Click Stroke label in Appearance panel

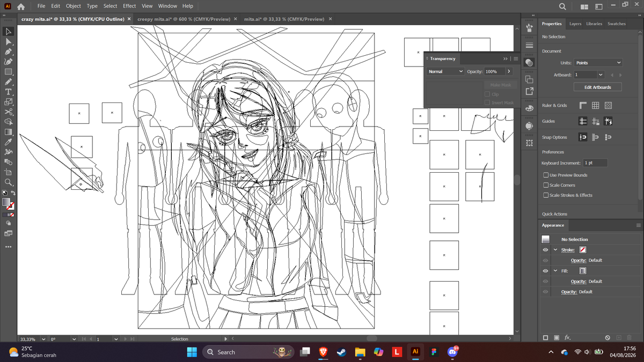(568, 250)
